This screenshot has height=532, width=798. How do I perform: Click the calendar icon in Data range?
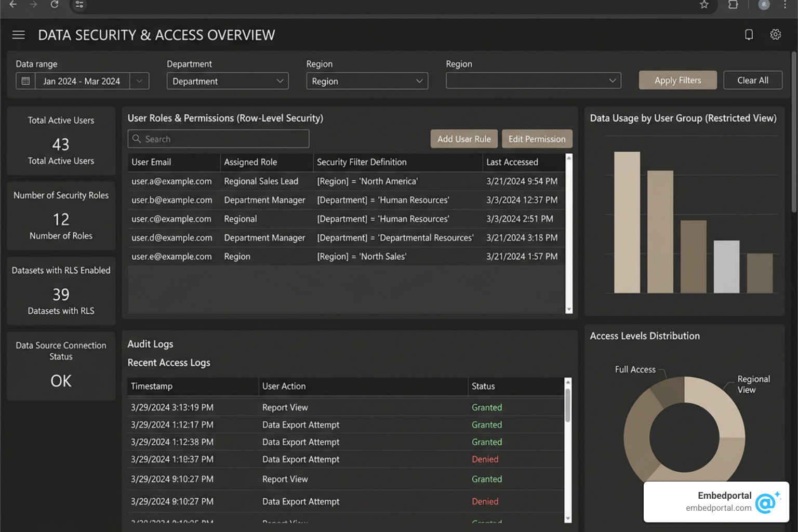(25, 81)
